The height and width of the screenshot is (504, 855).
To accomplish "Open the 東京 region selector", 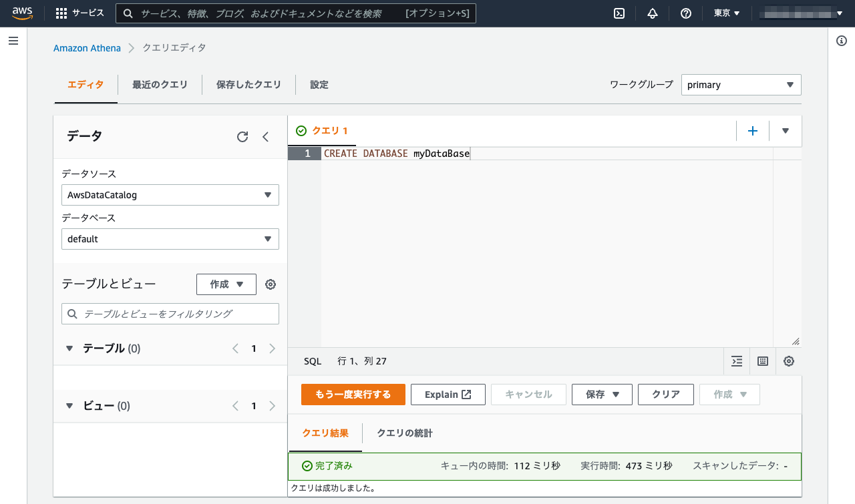I will 727,13.
